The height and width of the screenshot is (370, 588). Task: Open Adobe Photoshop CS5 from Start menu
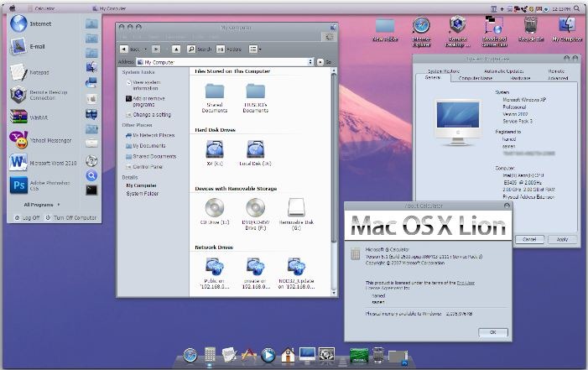[x=18, y=185]
